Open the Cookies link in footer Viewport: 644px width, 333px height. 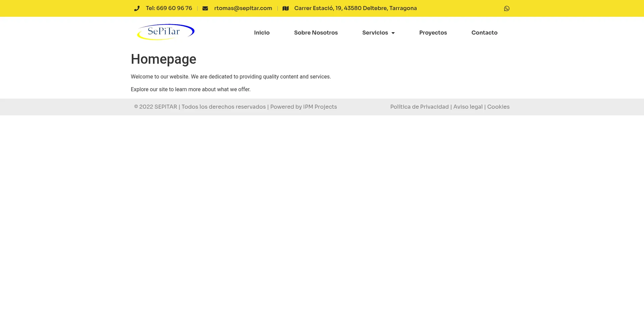(498, 107)
